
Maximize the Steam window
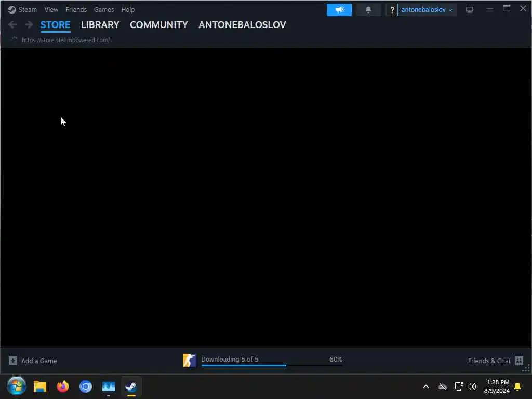(x=506, y=8)
